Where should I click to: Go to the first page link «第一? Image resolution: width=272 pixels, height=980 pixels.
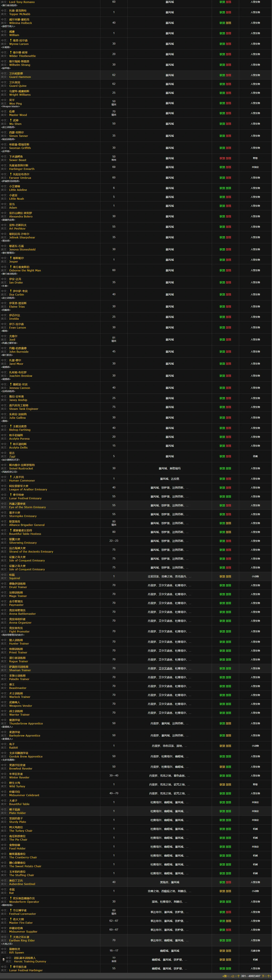tap(226, 976)
